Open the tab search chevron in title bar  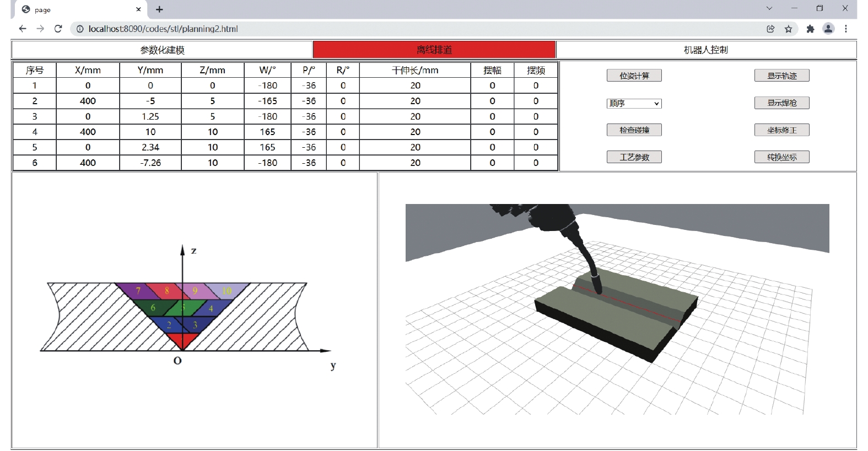click(769, 8)
